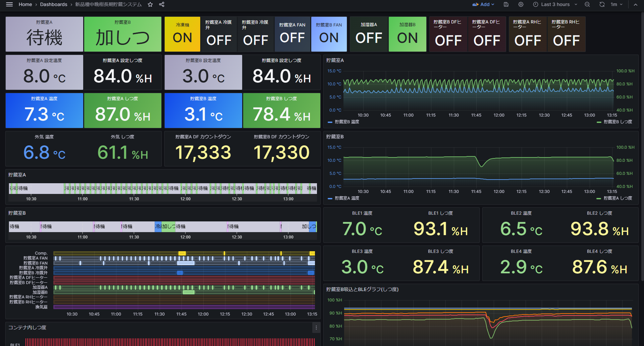Open the hamburger navigation menu
644x346 pixels.
tap(9, 4)
